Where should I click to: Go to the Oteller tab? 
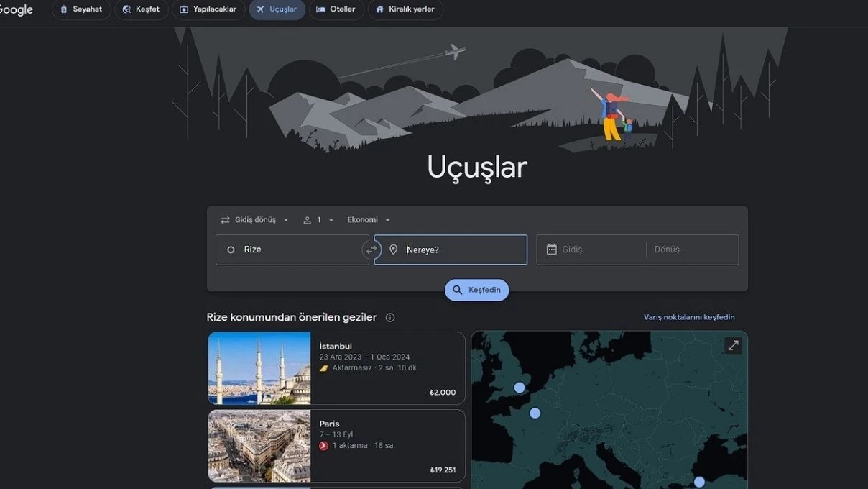pos(336,9)
